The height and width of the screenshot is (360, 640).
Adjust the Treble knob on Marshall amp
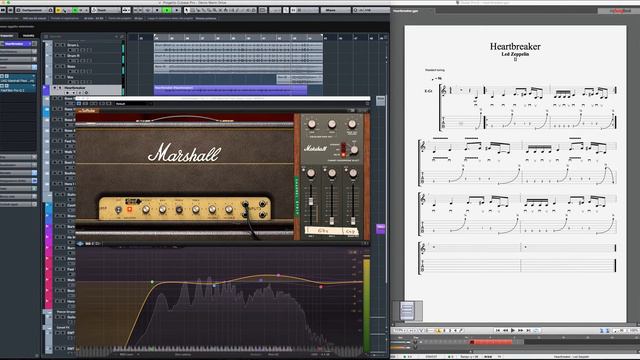(x=196, y=210)
